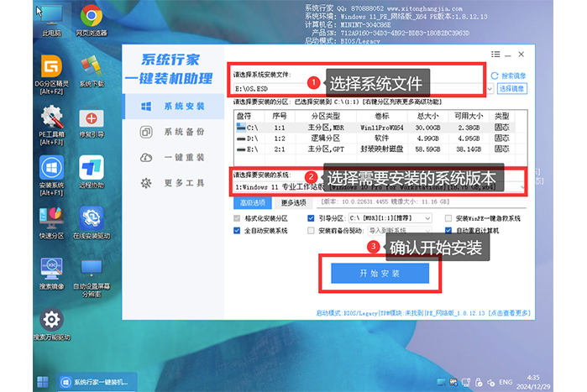
Task: Open the menu list icon in title bar
Action: 495,55
